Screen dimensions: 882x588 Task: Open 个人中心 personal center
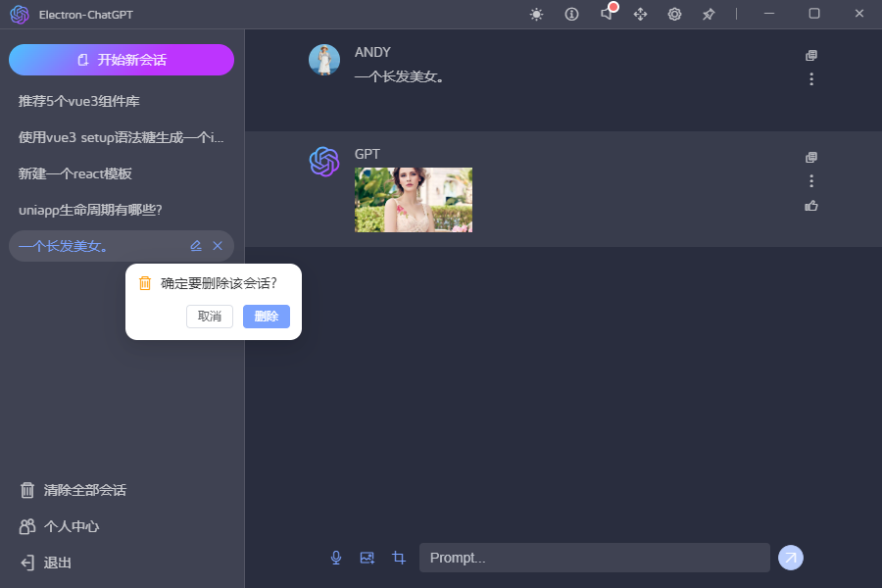coord(59,526)
